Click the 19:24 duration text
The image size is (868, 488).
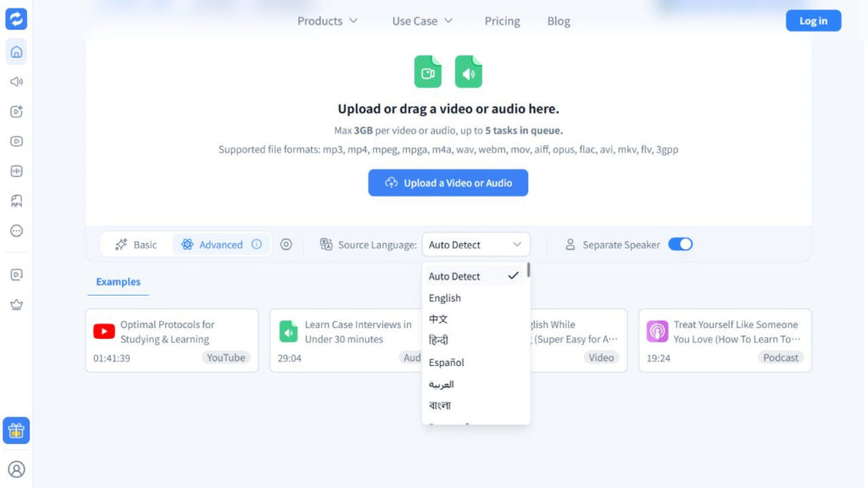[x=658, y=358]
